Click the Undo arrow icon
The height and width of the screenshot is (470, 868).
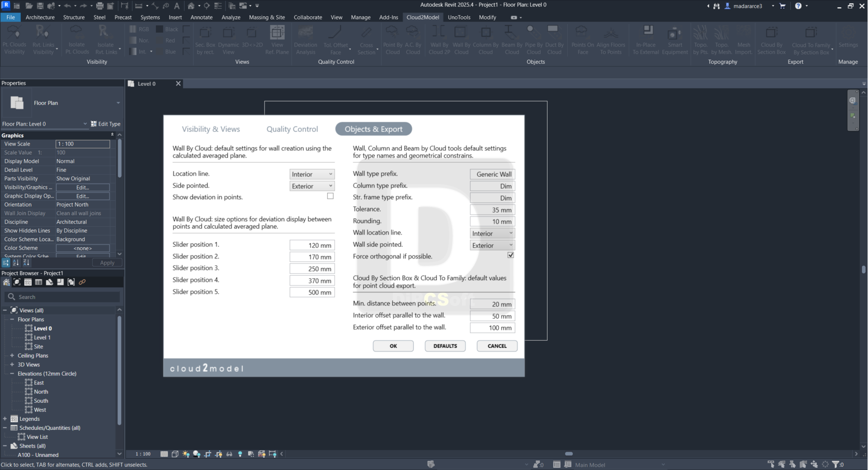[67, 6]
